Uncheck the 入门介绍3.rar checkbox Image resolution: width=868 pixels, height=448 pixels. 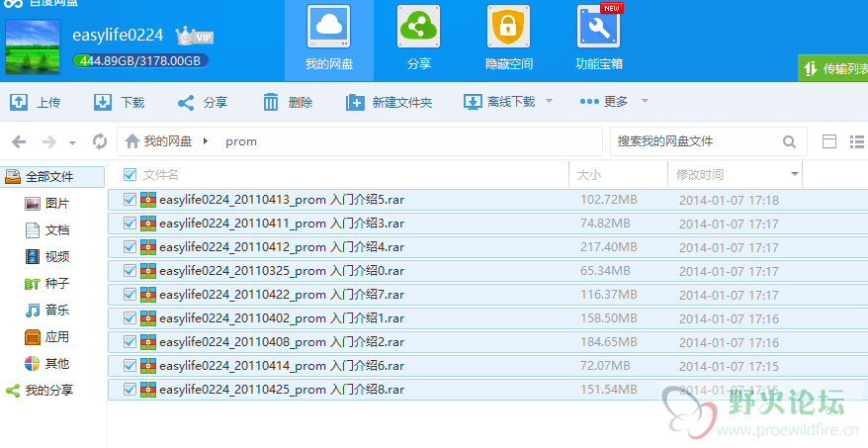point(130,224)
